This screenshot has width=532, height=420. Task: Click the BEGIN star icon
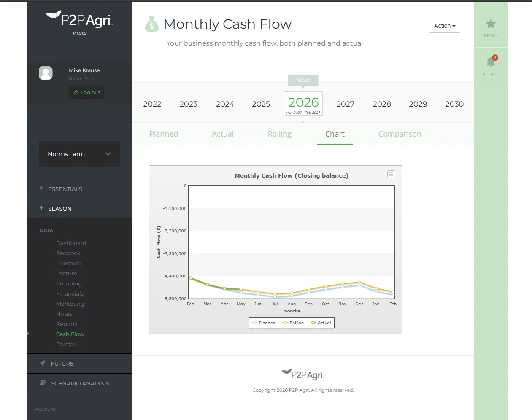(490, 24)
